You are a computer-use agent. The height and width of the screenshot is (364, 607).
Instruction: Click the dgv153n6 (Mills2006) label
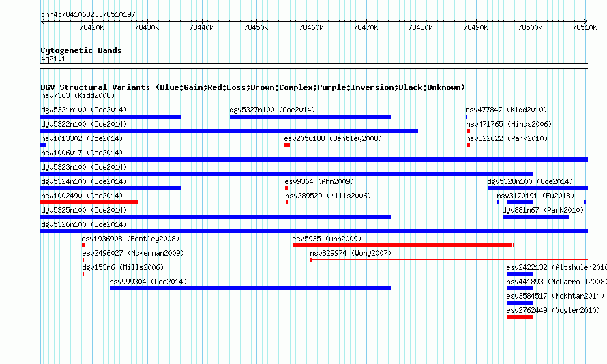tap(123, 267)
